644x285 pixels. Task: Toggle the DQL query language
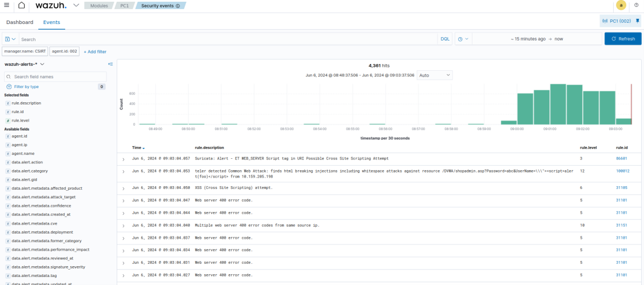click(x=445, y=39)
